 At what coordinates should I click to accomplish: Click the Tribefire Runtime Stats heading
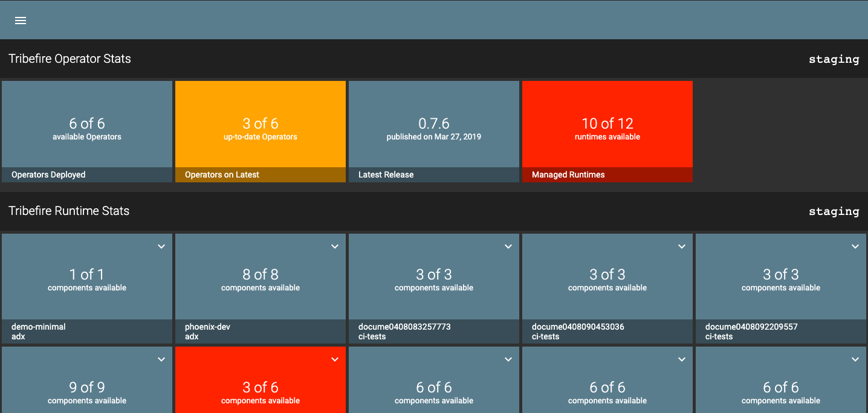[x=69, y=211]
